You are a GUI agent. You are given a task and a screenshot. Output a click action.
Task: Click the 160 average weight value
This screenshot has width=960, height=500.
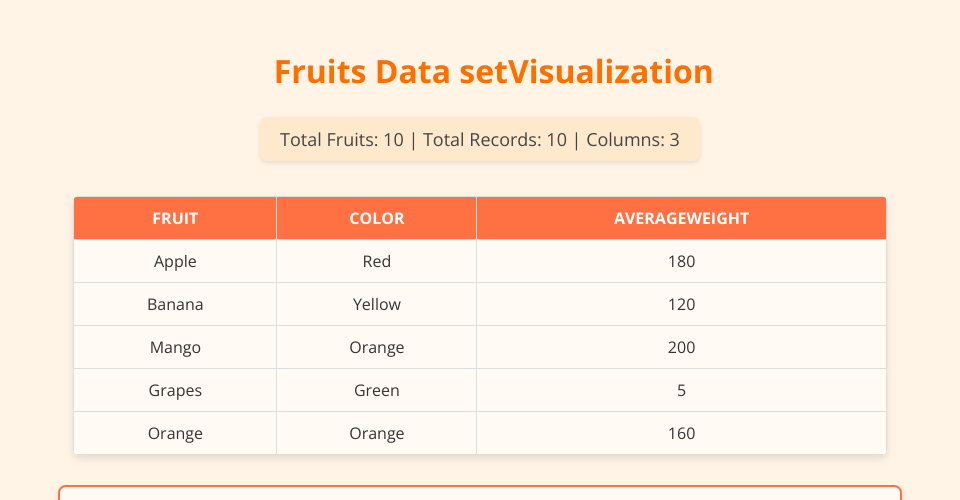(x=681, y=434)
